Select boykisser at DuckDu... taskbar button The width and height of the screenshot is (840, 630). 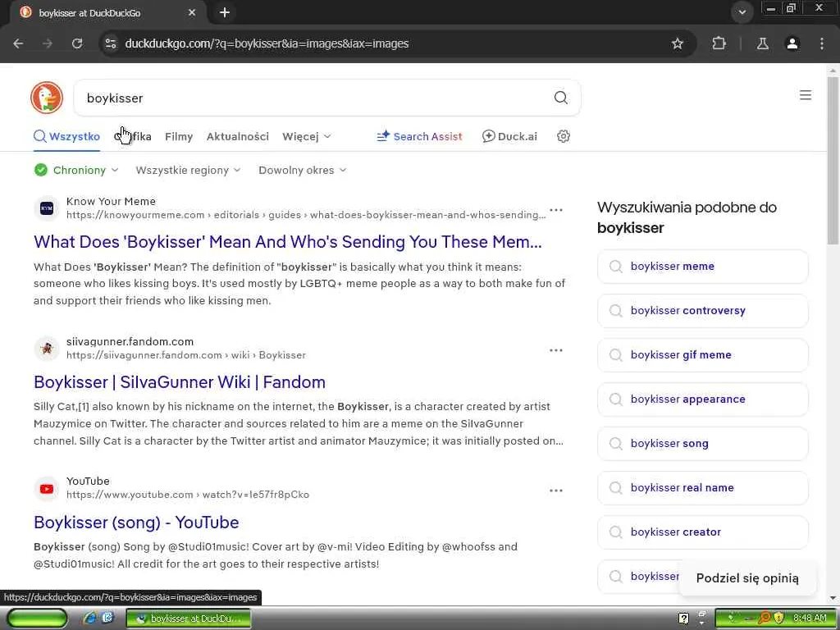click(x=189, y=619)
